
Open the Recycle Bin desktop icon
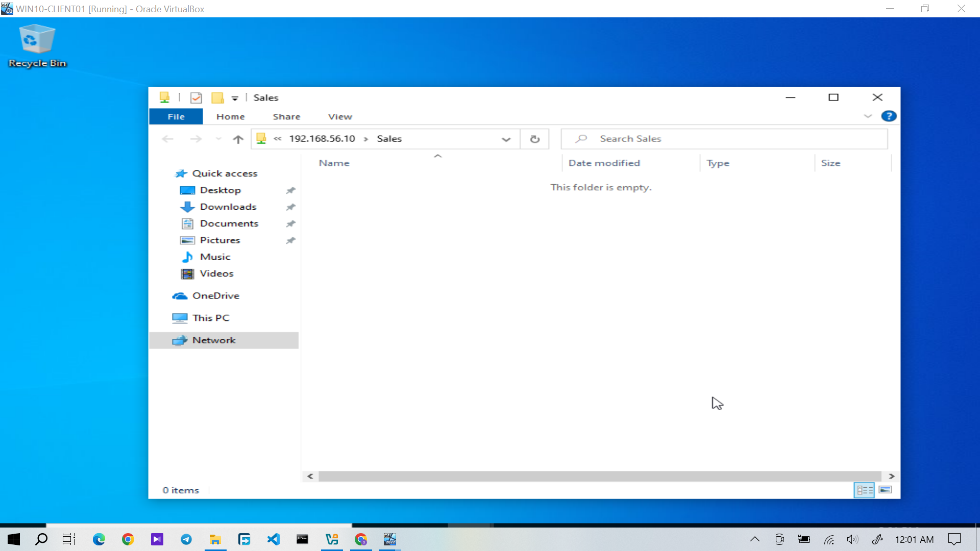click(37, 46)
